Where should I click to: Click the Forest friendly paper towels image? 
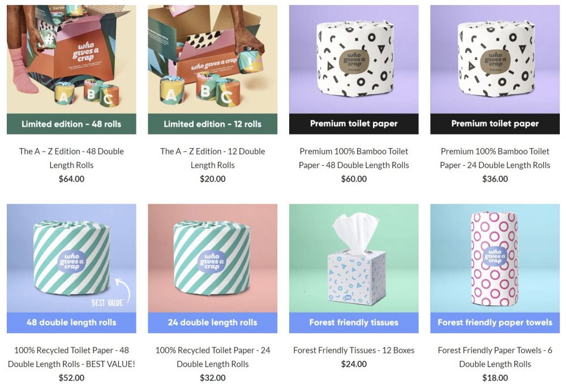(x=495, y=258)
